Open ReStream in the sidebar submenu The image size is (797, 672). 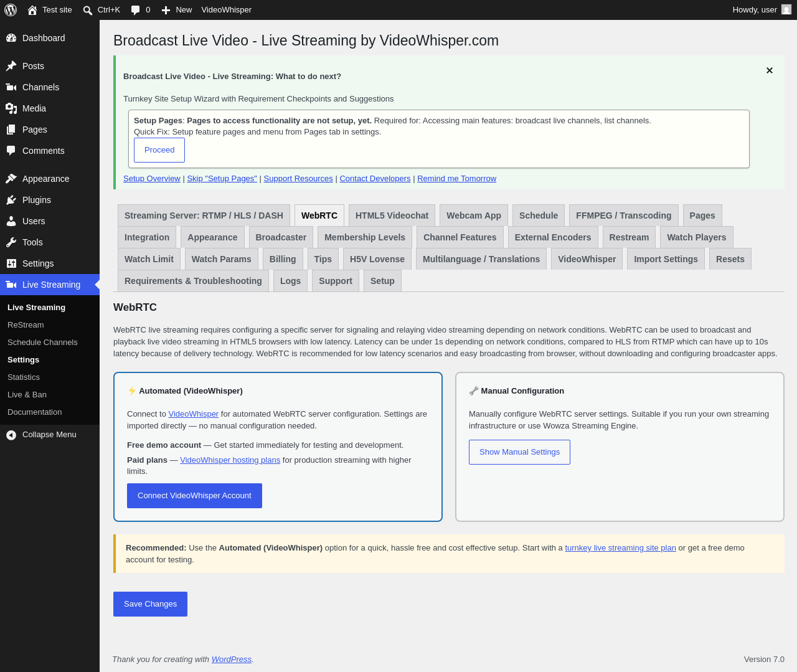coord(26,325)
